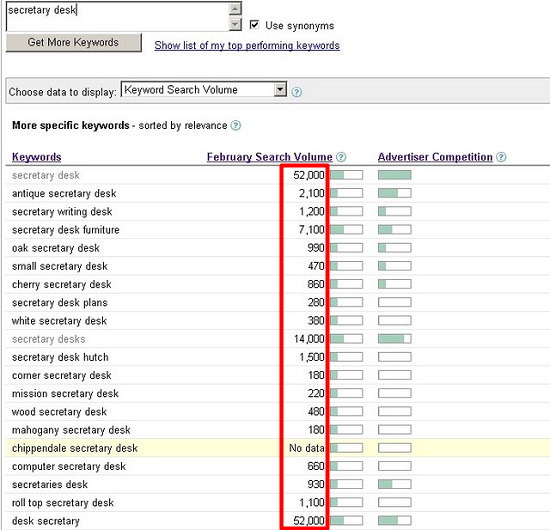Click competition bar for antique secretary desk

tap(394, 193)
